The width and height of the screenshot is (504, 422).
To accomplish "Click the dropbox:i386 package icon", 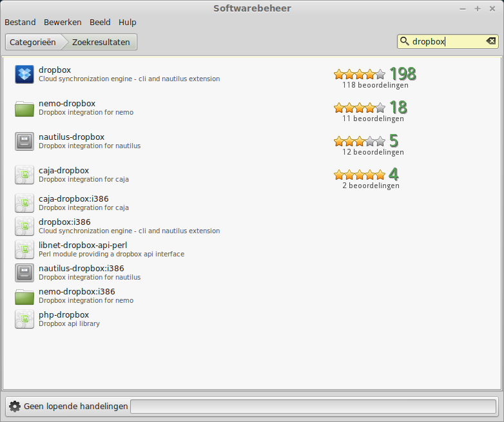I will (x=24, y=226).
